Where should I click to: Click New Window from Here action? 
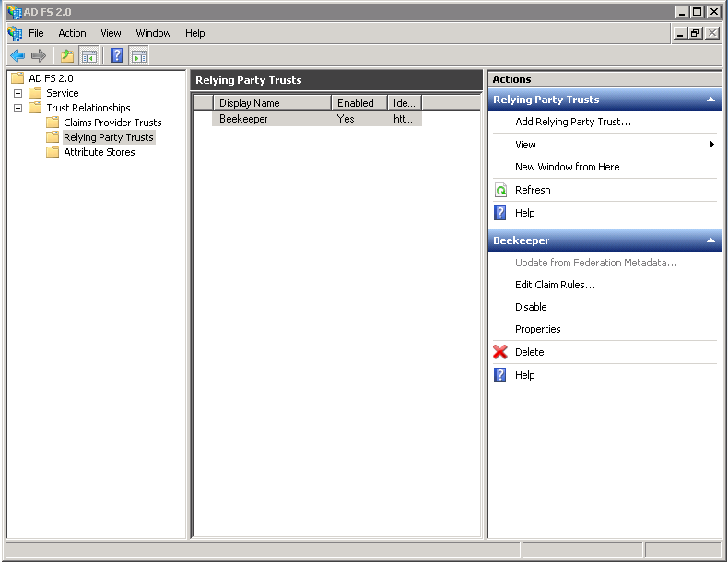[567, 167]
